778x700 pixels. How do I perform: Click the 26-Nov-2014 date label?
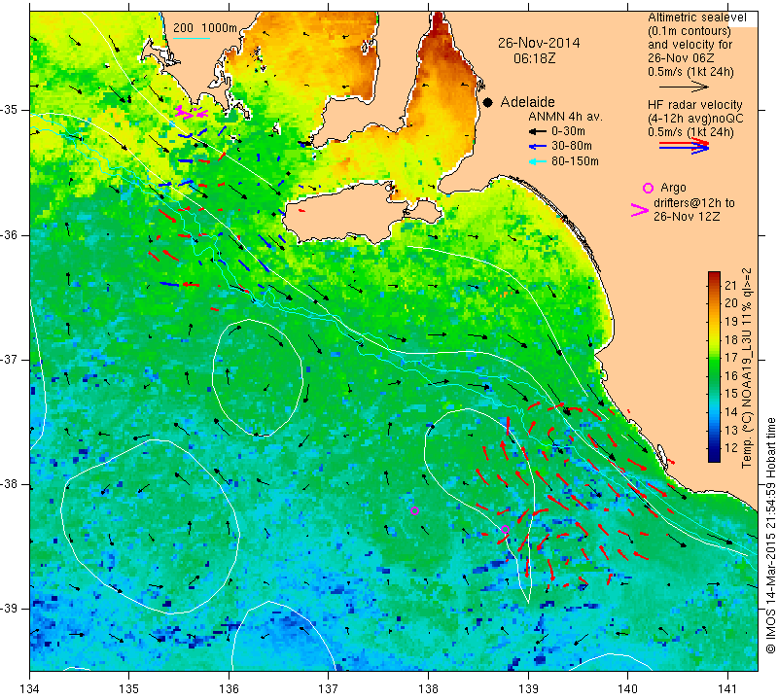coord(539,43)
